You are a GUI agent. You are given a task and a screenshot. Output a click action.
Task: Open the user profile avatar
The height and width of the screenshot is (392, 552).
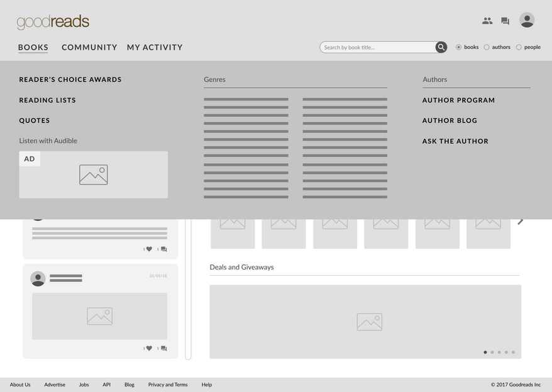tap(527, 20)
